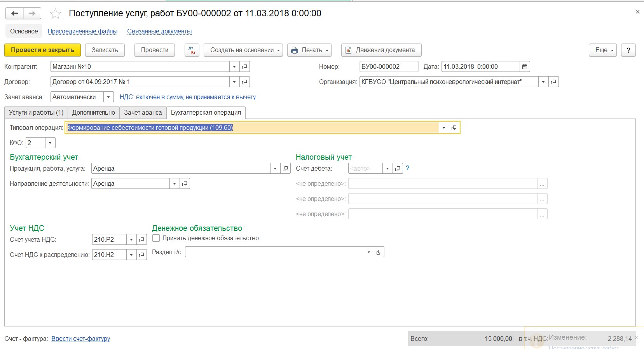Click ellipsis of second <не определено> field
The width and height of the screenshot is (644, 349).
542,199
